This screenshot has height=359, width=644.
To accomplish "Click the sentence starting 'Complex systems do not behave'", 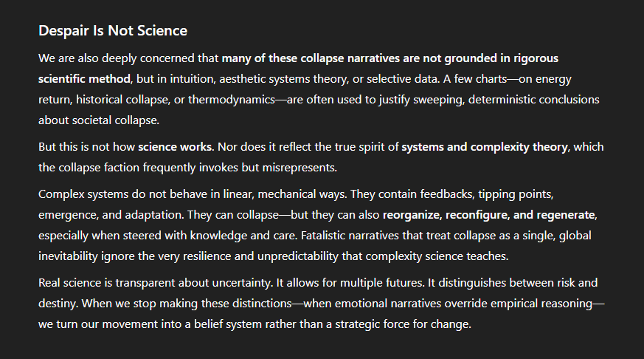I will pyautogui.click(x=193, y=194).
